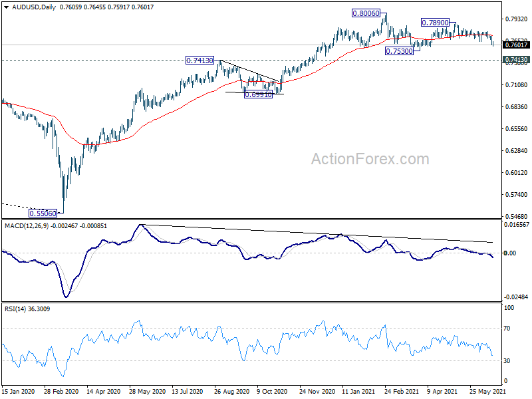Select the 0.55060 bottom price label
This screenshot has width=532, height=399.
[x=43, y=213]
